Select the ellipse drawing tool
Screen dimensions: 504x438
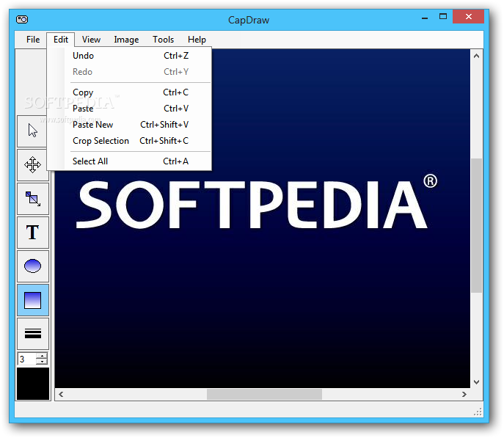click(x=33, y=266)
